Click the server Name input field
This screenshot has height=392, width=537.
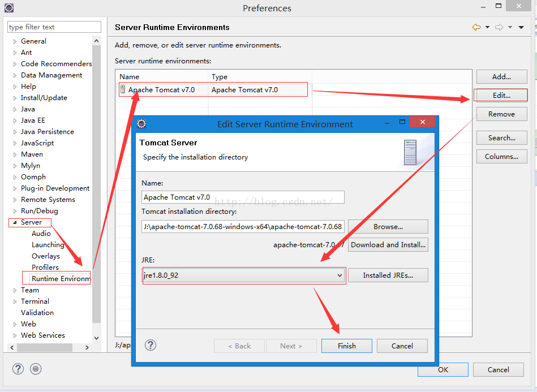coord(243,197)
